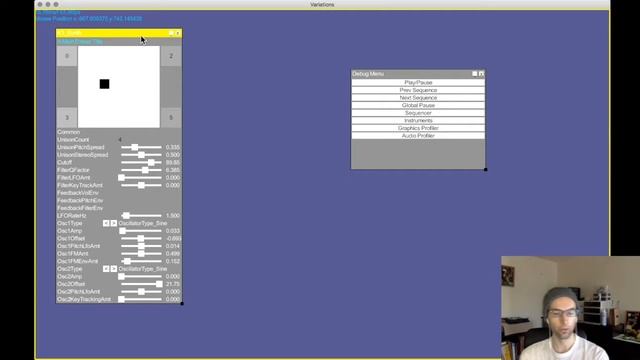Adjust the Osc2Amp slider
Screen dimensions: 640x360
click(x=141, y=277)
